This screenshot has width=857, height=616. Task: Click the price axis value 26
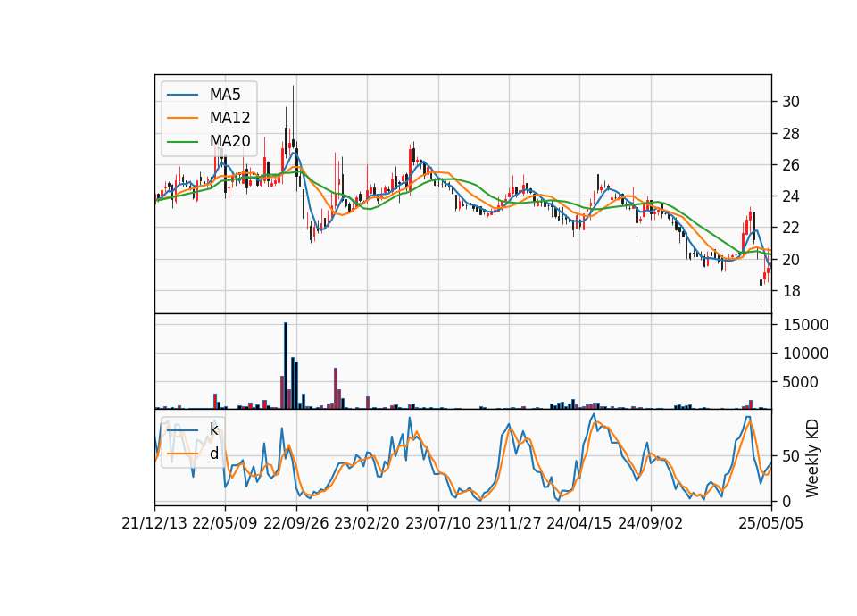pyautogui.click(x=791, y=165)
